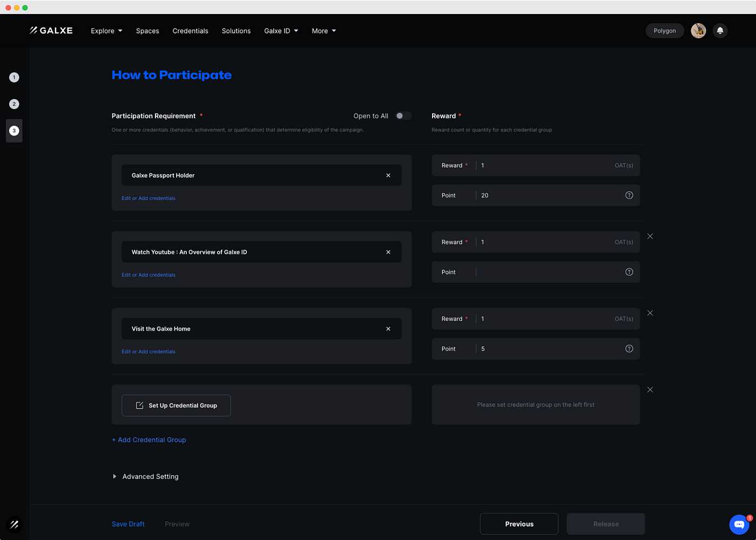Edit credentials under Galxe Passport Holder

(148, 198)
